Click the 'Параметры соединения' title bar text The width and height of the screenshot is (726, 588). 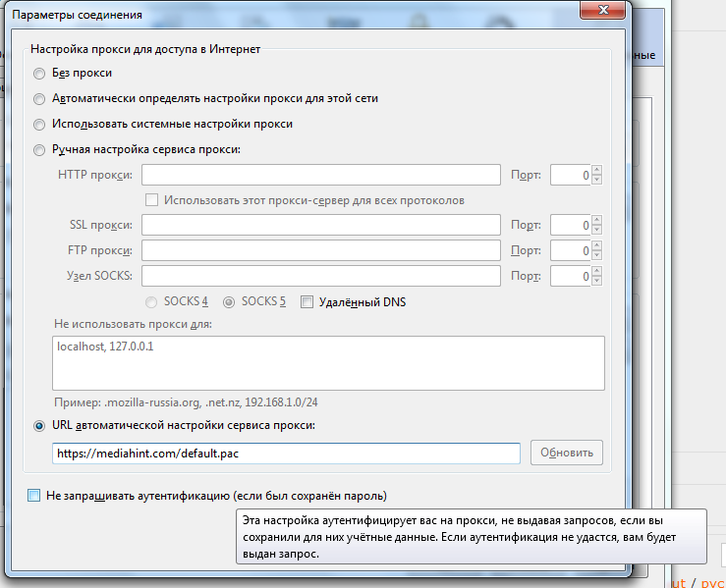tap(77, 15)
